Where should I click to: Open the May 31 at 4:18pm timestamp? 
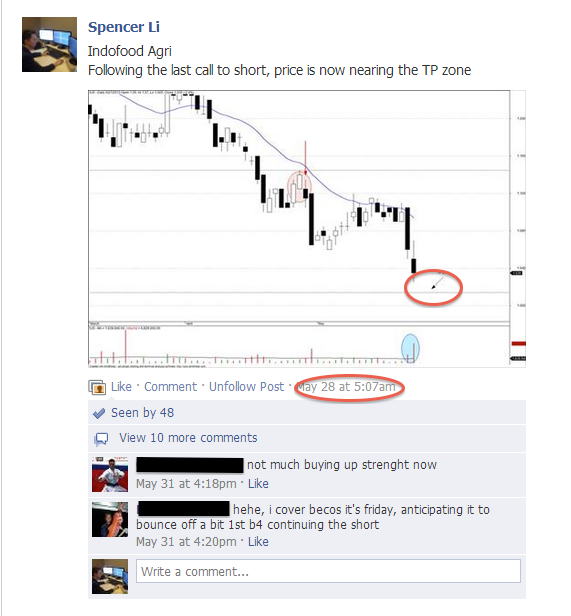(x=186, y=484)
